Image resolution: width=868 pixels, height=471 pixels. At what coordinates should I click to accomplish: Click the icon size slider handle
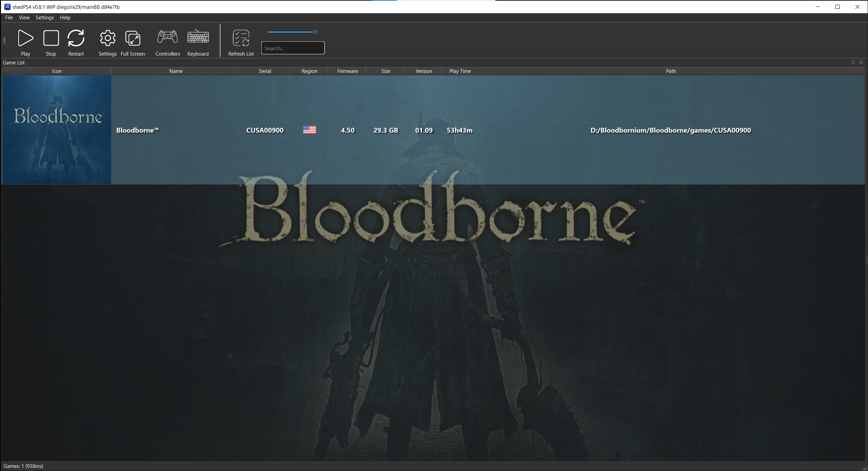[316, 32]
